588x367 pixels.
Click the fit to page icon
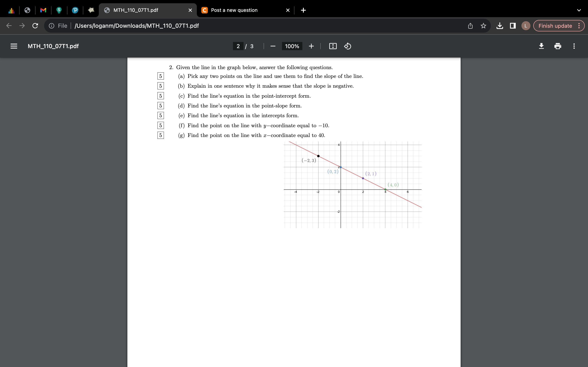pos(333,46)
